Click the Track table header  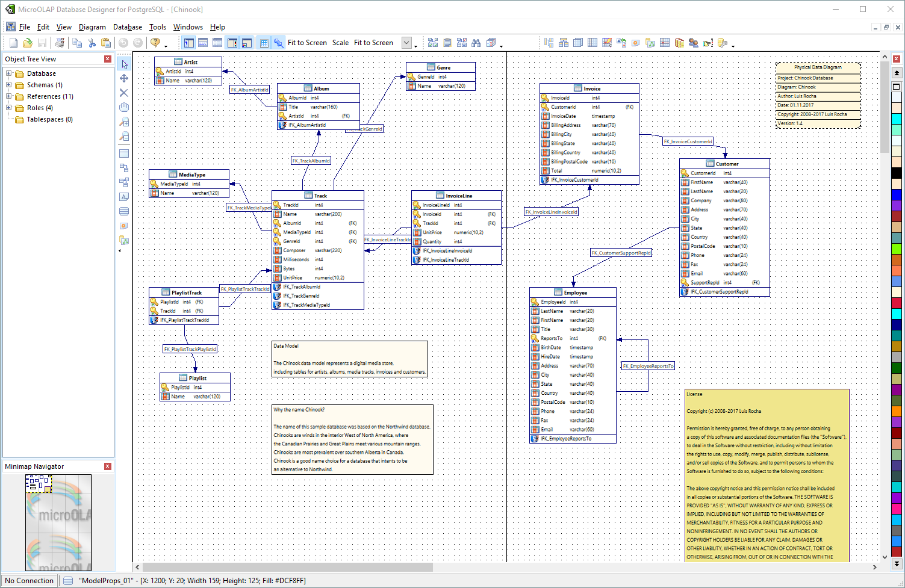pos(318,196)
